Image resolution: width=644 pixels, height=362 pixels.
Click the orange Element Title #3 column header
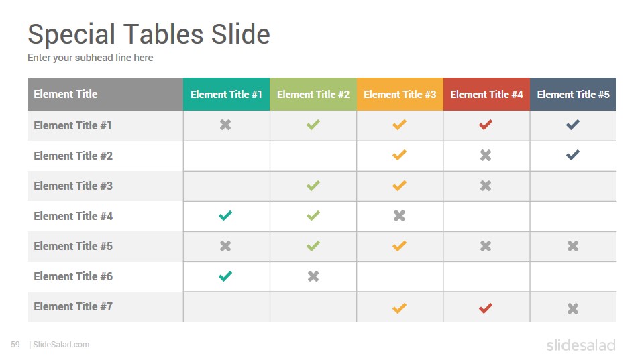400,94
